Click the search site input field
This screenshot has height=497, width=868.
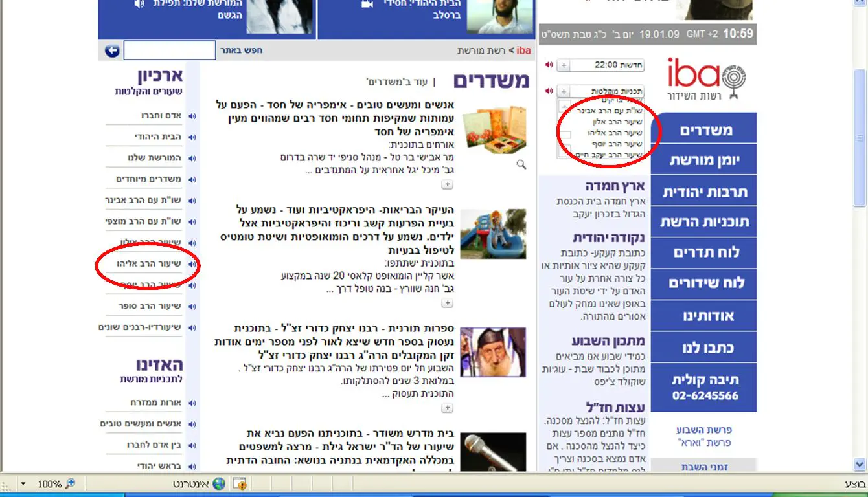point(170,50)
